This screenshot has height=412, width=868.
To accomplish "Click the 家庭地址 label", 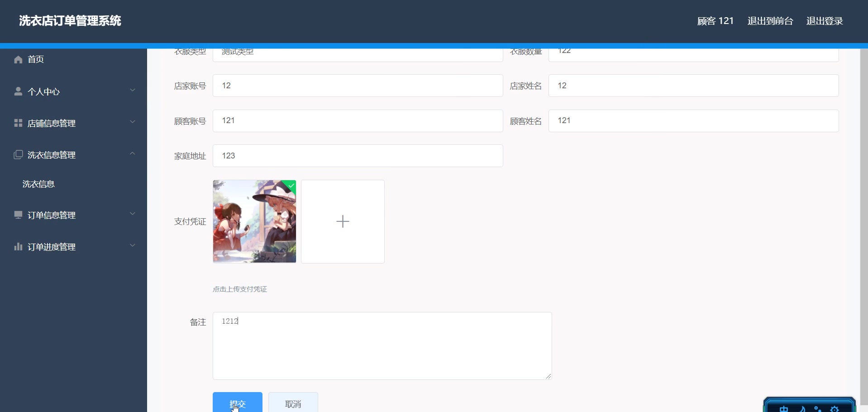I will click(190, 156).
